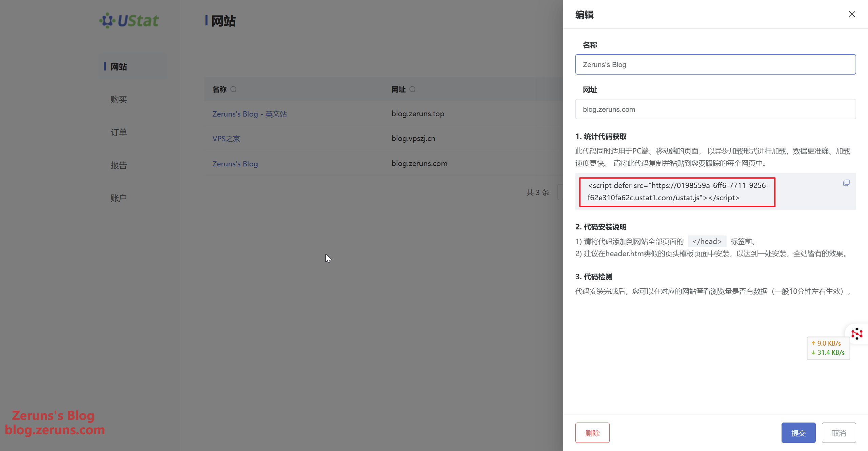Open the VPS之家 site link

tap(226, 139)
